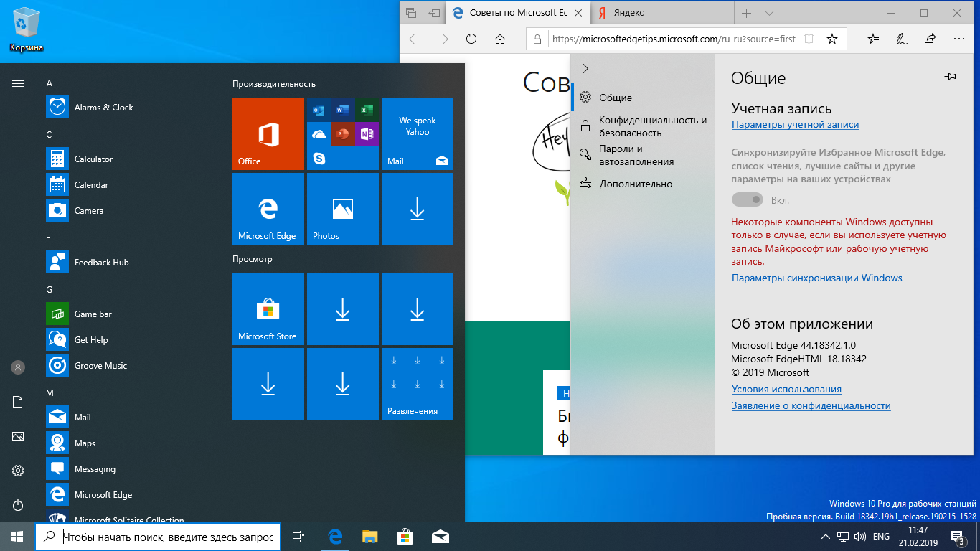The height and width of the screenshot is (551, 980).
Task: Open Общие settings section
Action: click(x=643, y=98)
